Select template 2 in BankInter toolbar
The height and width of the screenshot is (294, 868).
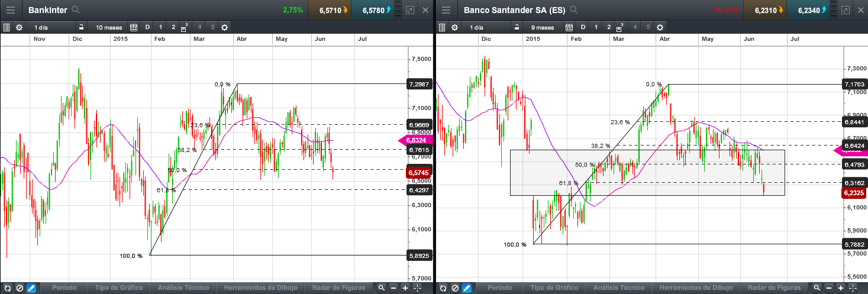[173, 27]
